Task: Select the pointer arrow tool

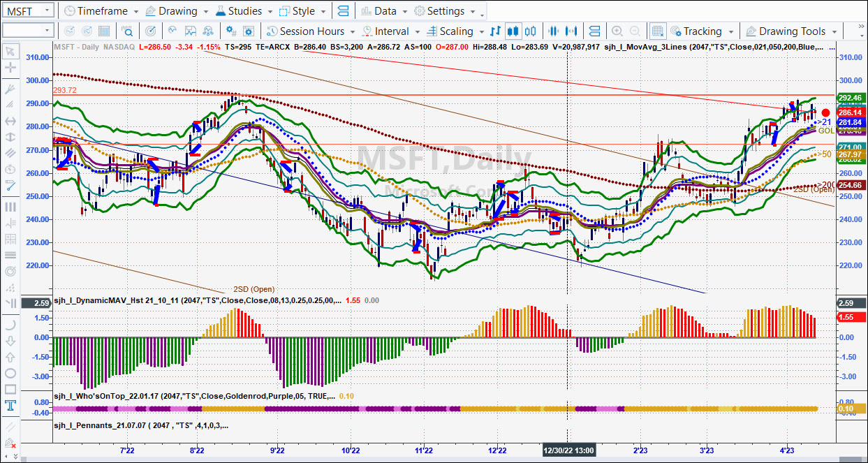Action: click(10, 51)
